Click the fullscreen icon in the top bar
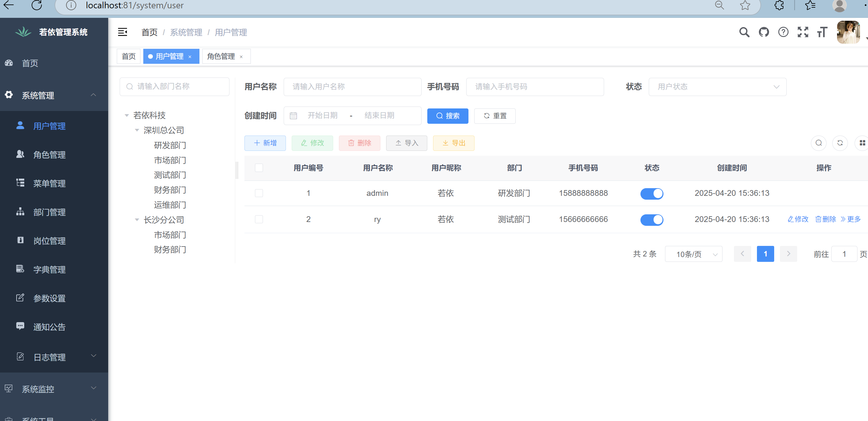 point(803,32)
